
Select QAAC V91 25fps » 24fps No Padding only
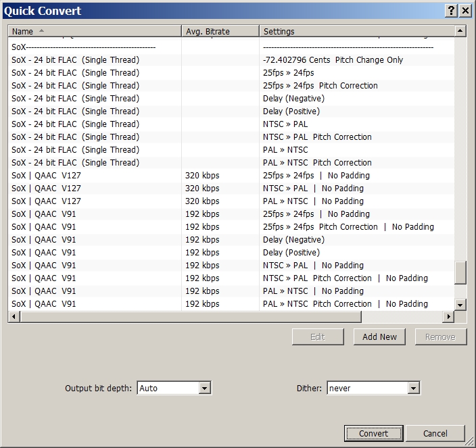click(231, 214)
